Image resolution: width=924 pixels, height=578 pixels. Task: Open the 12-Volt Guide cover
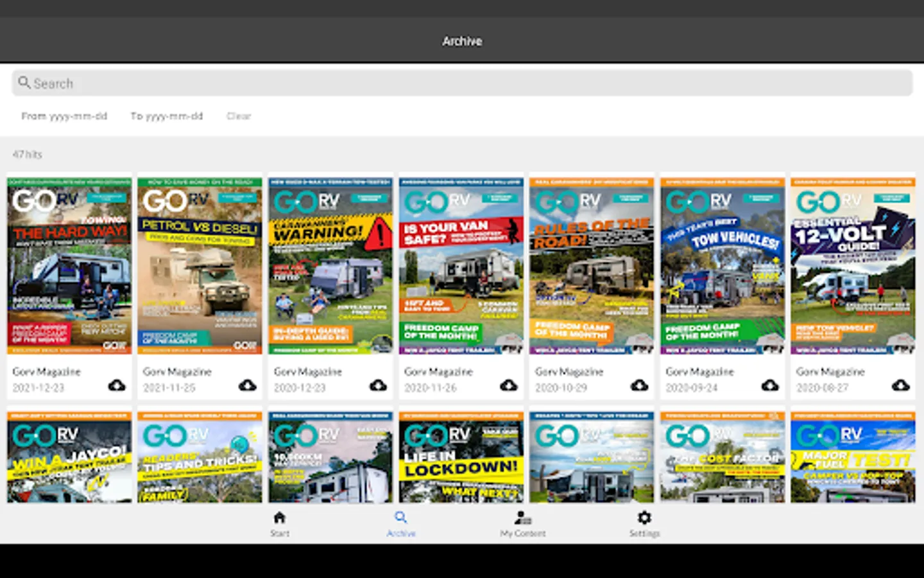coord(853,266)
